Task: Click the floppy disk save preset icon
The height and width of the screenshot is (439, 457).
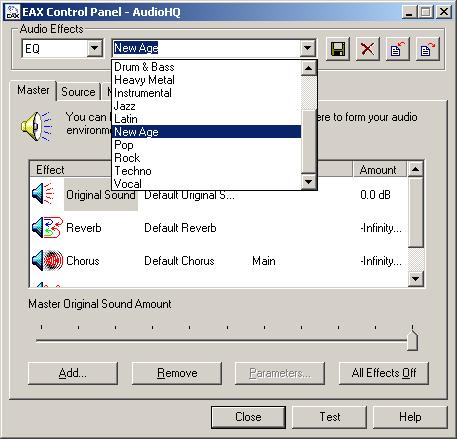Action: [338, 49]
